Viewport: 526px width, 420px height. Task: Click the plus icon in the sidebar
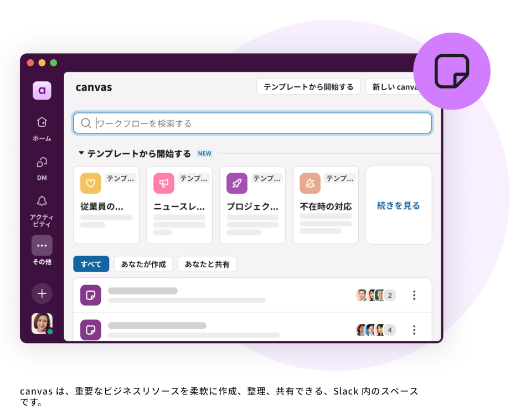pyautogui.click(x=42, y=294)
